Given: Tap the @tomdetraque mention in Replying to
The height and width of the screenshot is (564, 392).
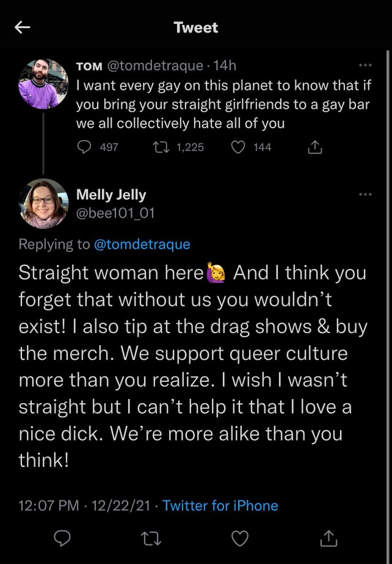Looking at the screenshot, I should 141,244.
